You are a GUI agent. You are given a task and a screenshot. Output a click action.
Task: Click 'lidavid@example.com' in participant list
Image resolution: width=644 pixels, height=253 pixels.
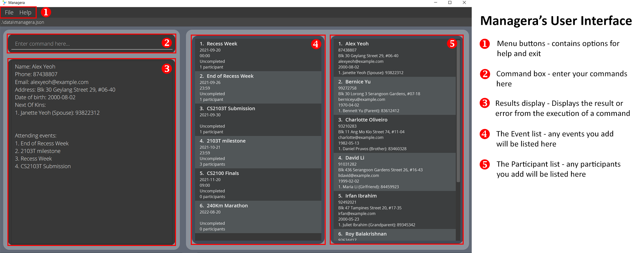[358, 175]
